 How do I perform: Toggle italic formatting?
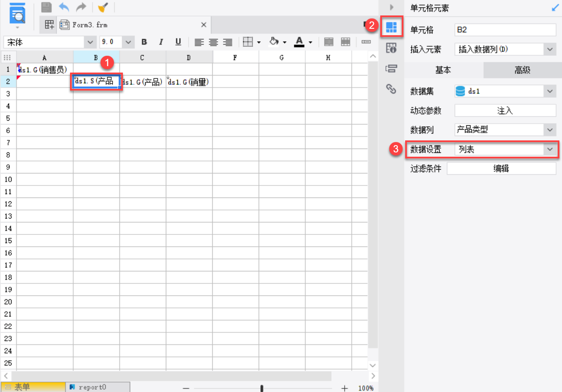tap(161, 42)
